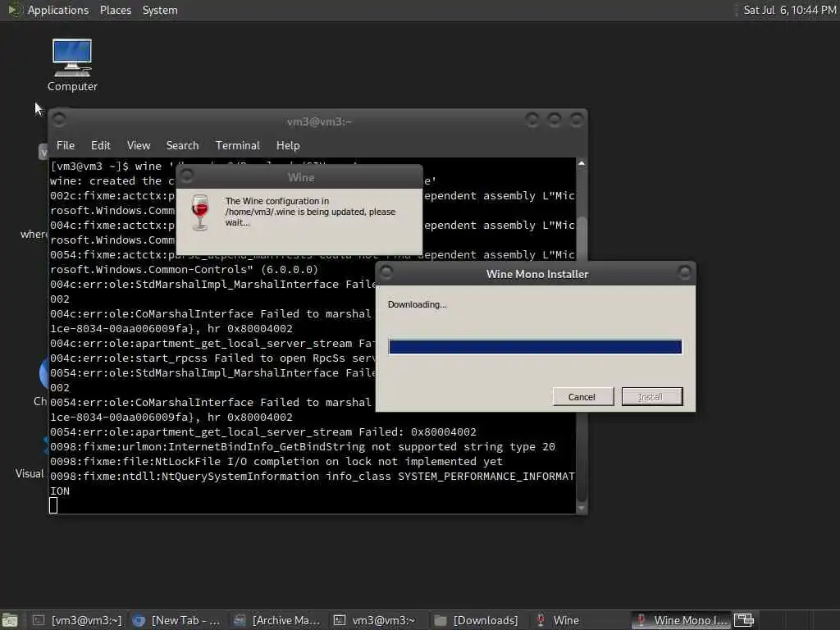Switch to Downloads folder taskbar item

pos(476,620)
